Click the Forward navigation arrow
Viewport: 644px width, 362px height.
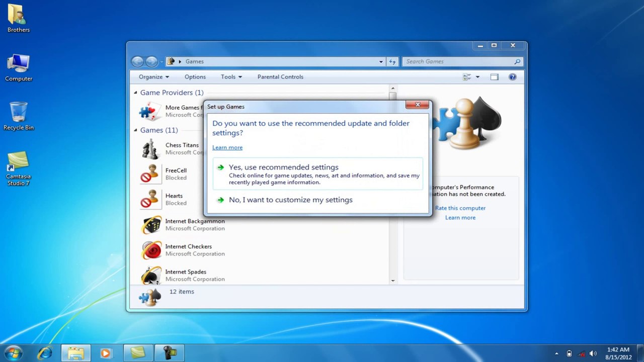click(x=151, y=61)
